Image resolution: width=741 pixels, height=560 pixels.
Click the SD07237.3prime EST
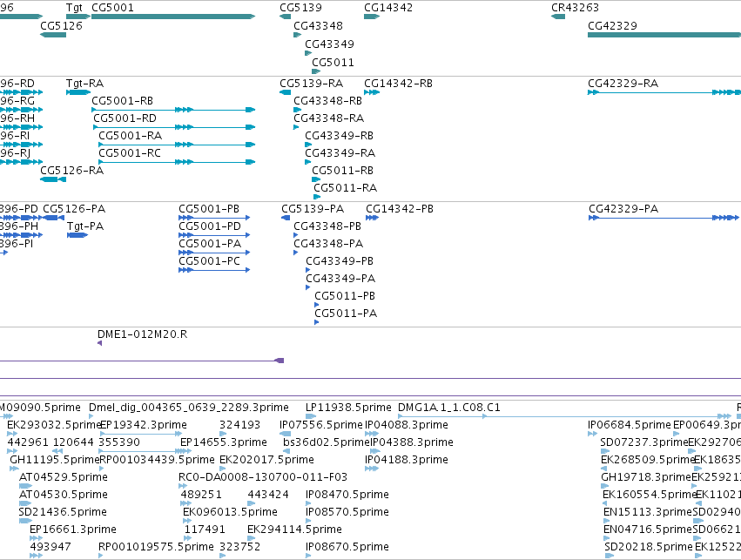click(x=644, y=442)
